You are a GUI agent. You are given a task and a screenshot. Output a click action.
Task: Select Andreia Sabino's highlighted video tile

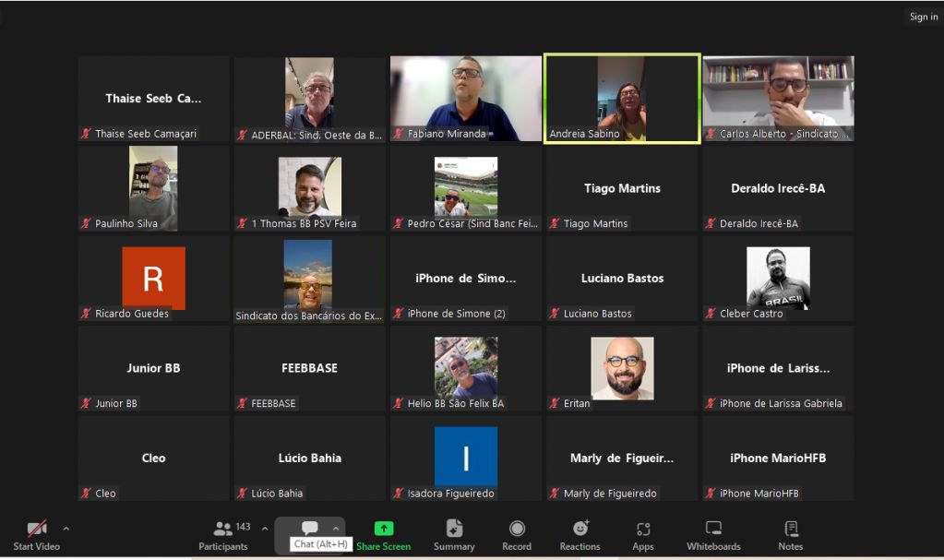(622, 99)
